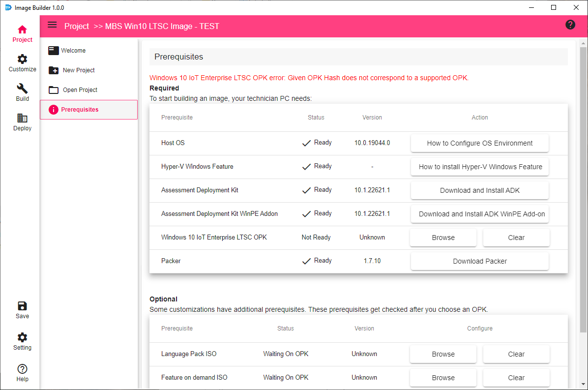Clear the Windows 10 IoT Enterprise LTSC OPK
This screenshot has width=588, height=390.
(x=516, y=238)
